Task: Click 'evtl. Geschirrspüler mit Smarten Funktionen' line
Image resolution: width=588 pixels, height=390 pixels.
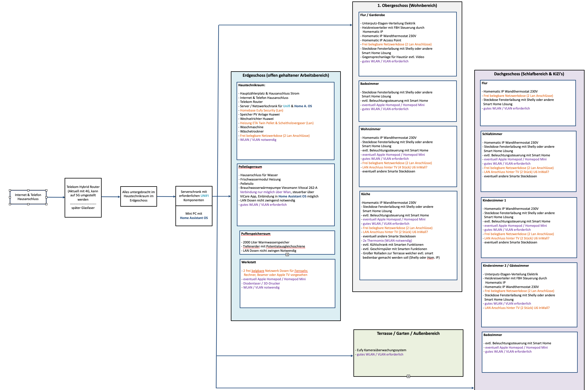Action: (394, 249)
